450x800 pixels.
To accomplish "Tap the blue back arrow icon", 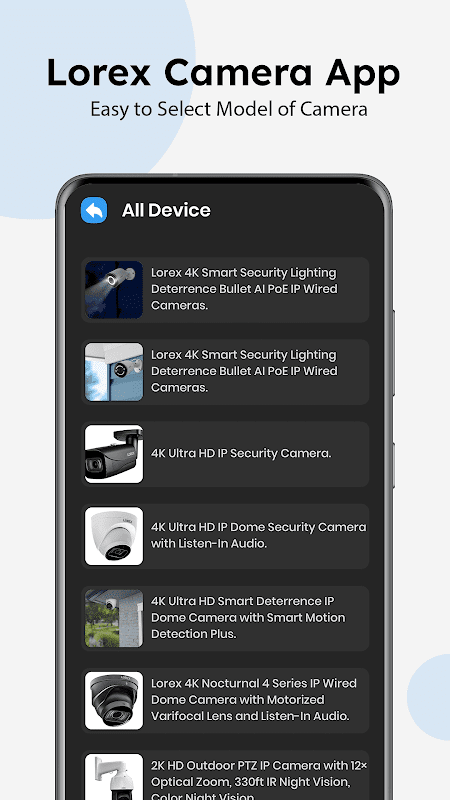I will coord(94,210).
